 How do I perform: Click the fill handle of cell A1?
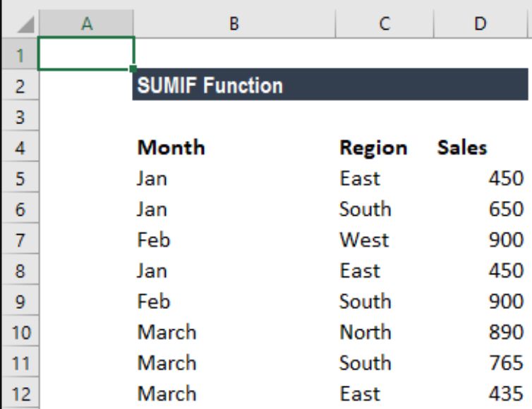point(133,69)
